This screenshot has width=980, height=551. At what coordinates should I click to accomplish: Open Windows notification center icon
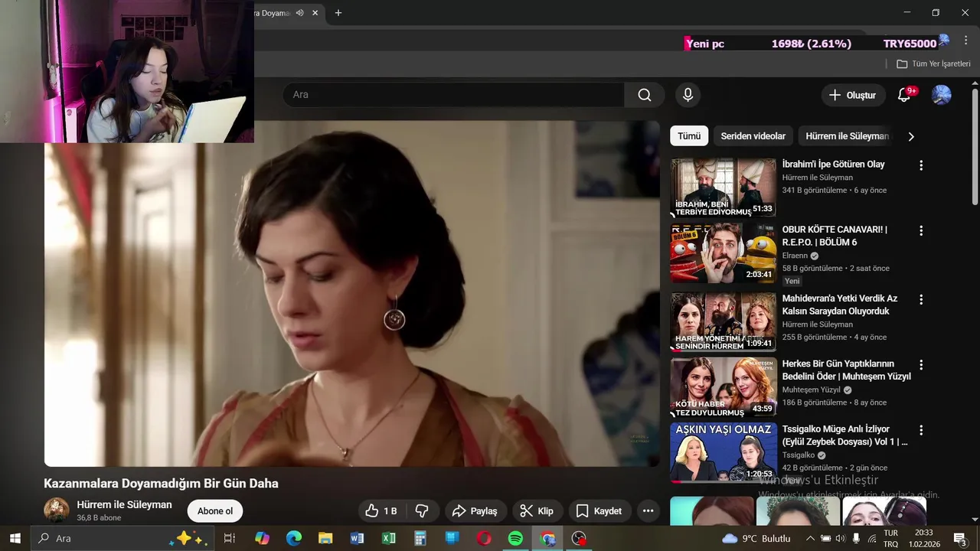pyautogui.click(x=960, y=539)
